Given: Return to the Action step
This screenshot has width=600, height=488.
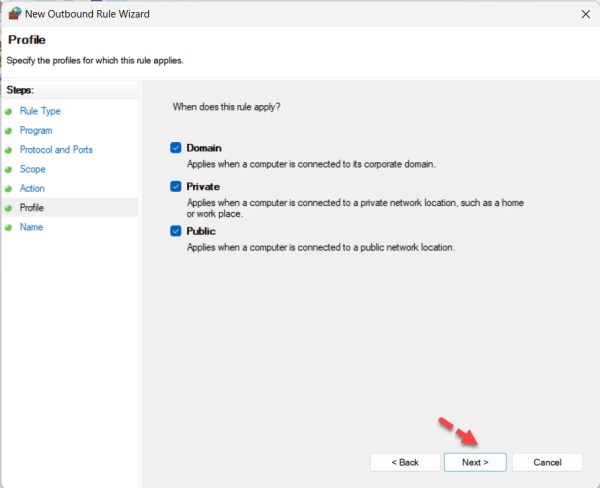Looking at the screenshot, I should point(32,188).
